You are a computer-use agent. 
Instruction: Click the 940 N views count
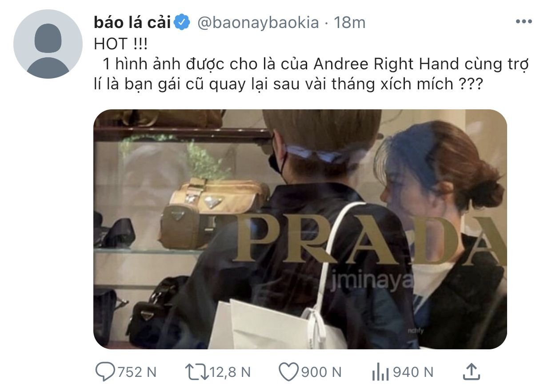[413, 372]
